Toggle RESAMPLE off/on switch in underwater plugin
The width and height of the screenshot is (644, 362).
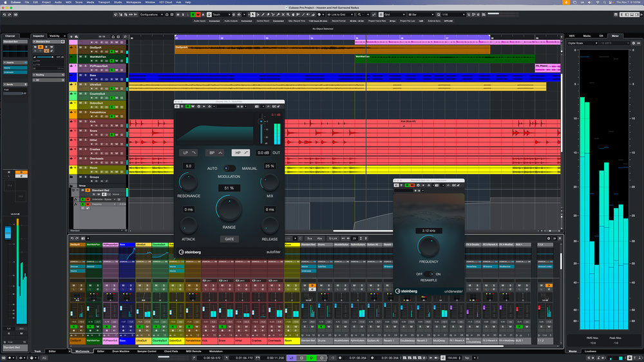[429, 274]
